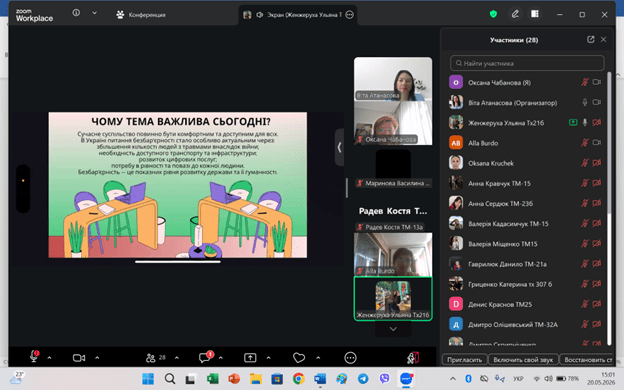Click the green encryption shield icon
Viewport: 624px width, 390px height.
click(x=493, y=14)
